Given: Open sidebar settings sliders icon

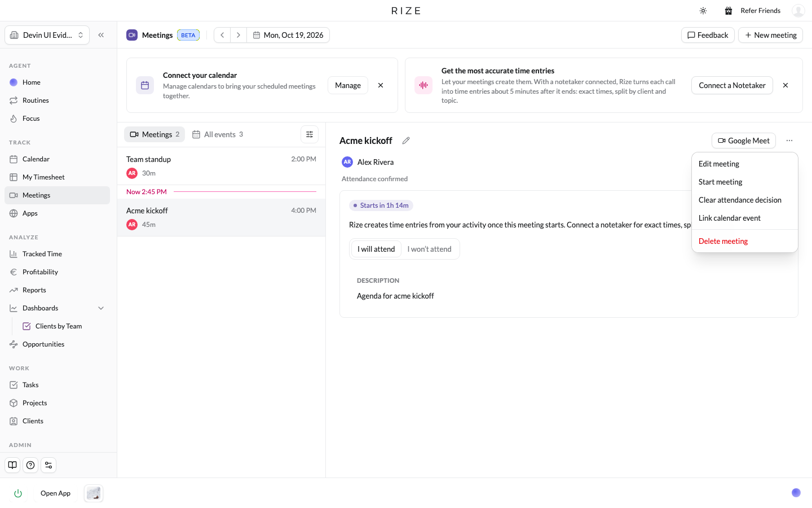Looking at the screenshot, I should [x=48, y=465].
